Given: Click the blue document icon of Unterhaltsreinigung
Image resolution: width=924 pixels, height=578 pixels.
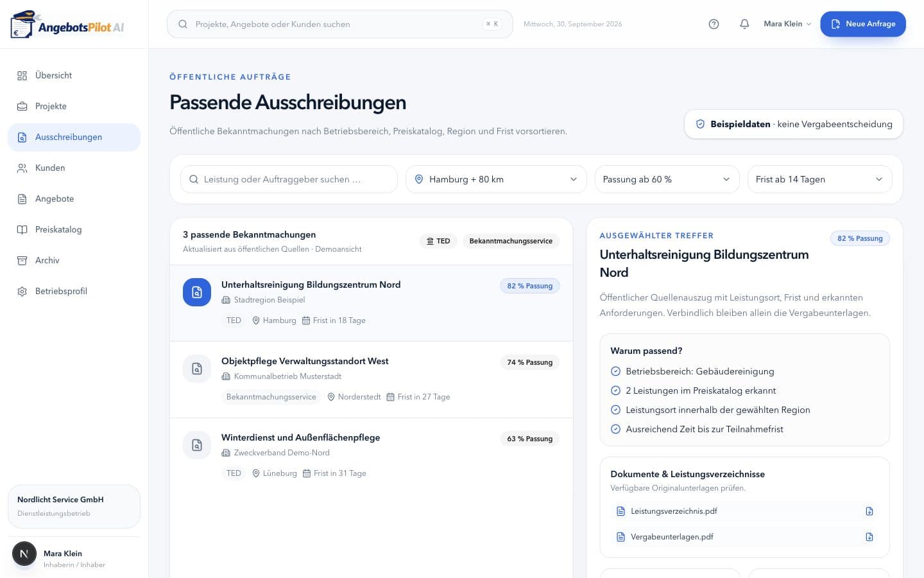Looking at the screenshot, I should coord(197,292).
